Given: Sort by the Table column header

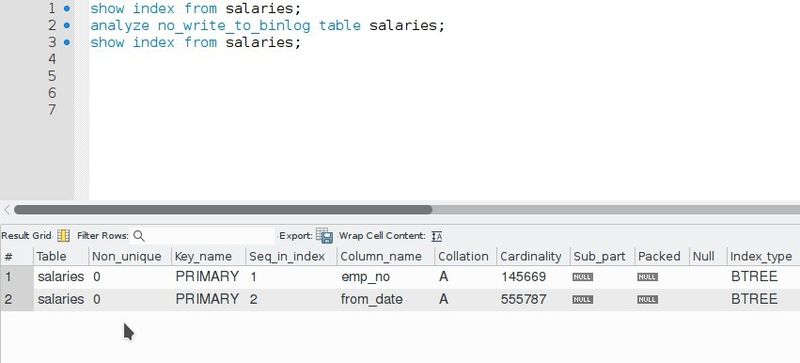Looking at the screenshot, I should tap(61, 256).
